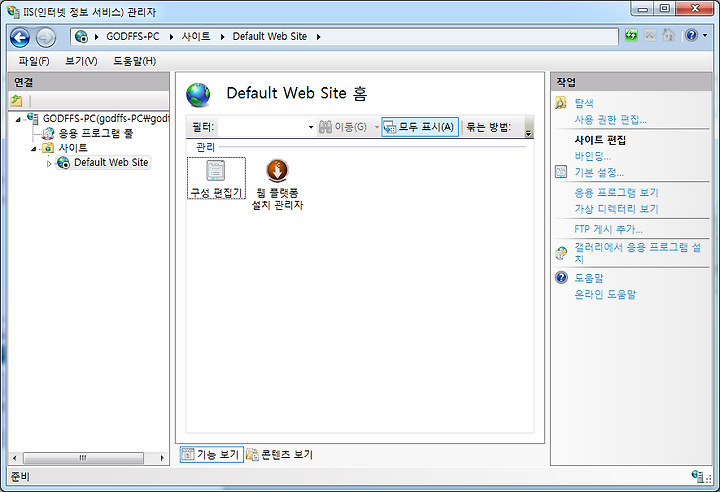Image resolution: width=720 pixels, height=492 pixels.
Task: Click GODFFS-PC in the address breadcrumb
Action: tap(133, 36)
